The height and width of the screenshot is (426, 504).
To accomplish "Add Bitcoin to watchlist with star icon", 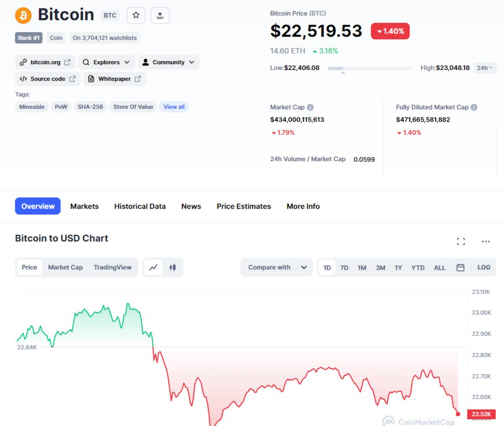I will (136, 16).
